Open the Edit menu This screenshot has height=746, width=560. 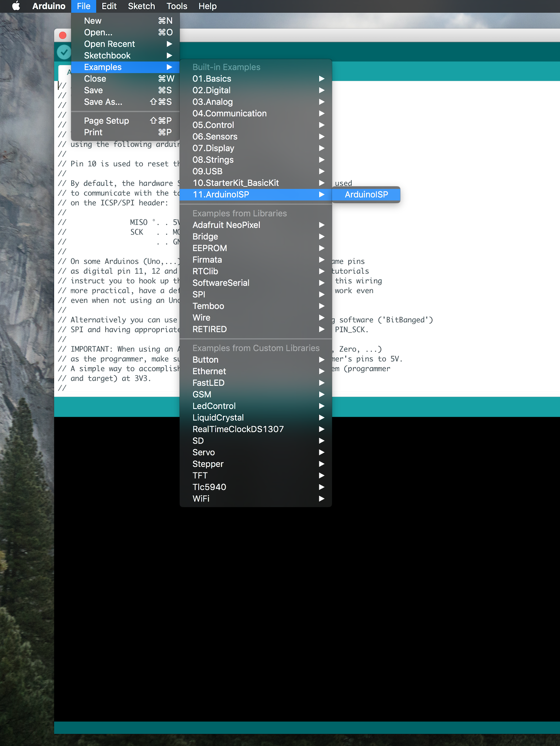(x=108, y=6)
